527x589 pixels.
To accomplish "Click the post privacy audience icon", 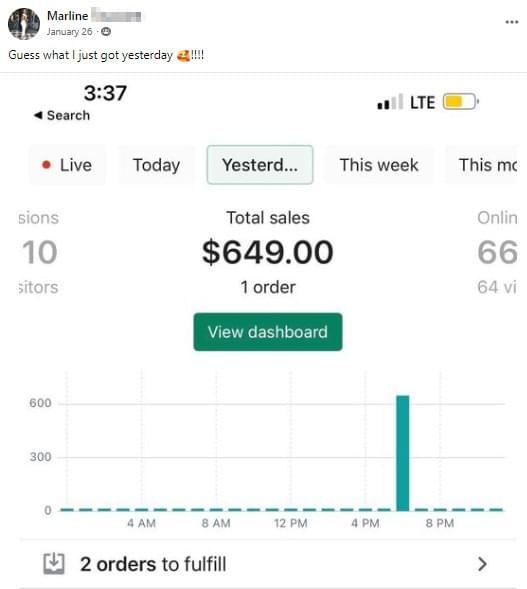I will point(106,32).
